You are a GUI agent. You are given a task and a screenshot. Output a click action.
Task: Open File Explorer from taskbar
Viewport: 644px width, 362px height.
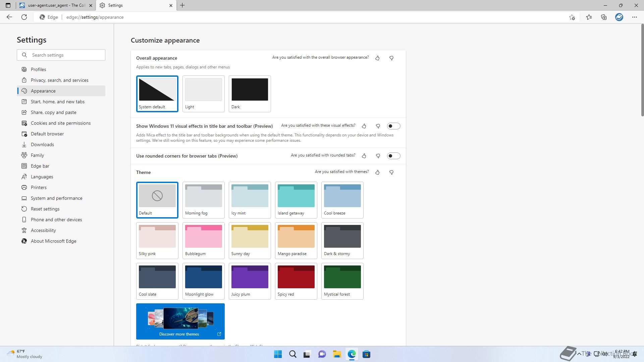[337, 354]
